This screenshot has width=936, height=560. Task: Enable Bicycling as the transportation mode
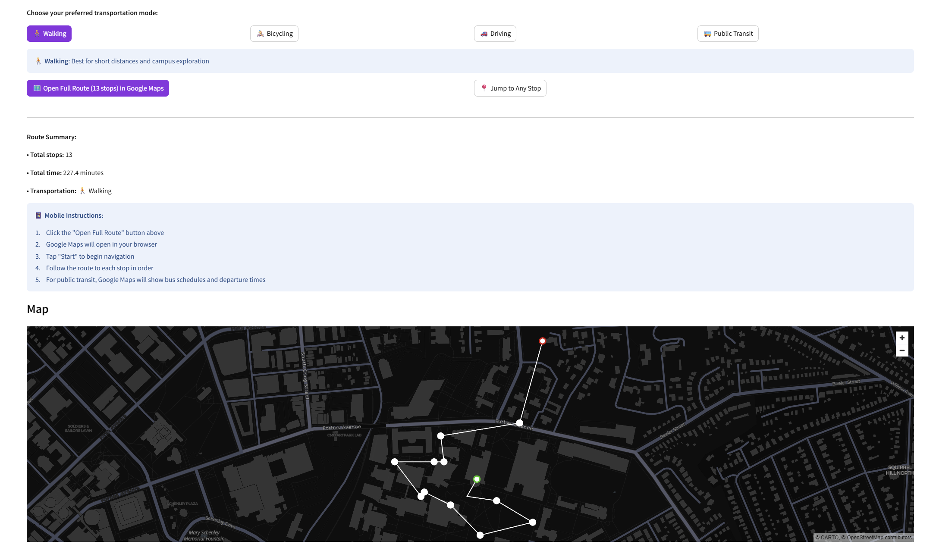click(274, 33)
